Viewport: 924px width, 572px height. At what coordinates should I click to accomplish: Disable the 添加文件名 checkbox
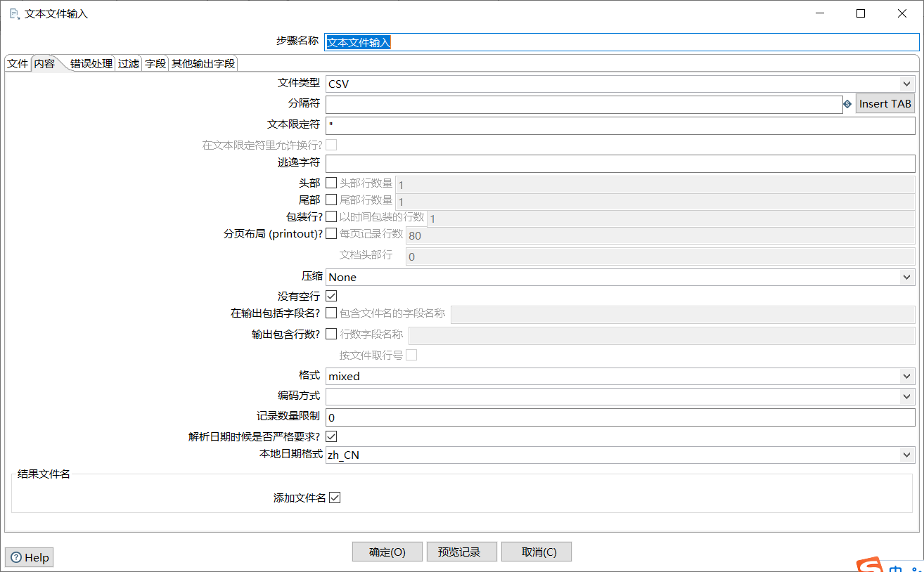(x=335, y=497)
